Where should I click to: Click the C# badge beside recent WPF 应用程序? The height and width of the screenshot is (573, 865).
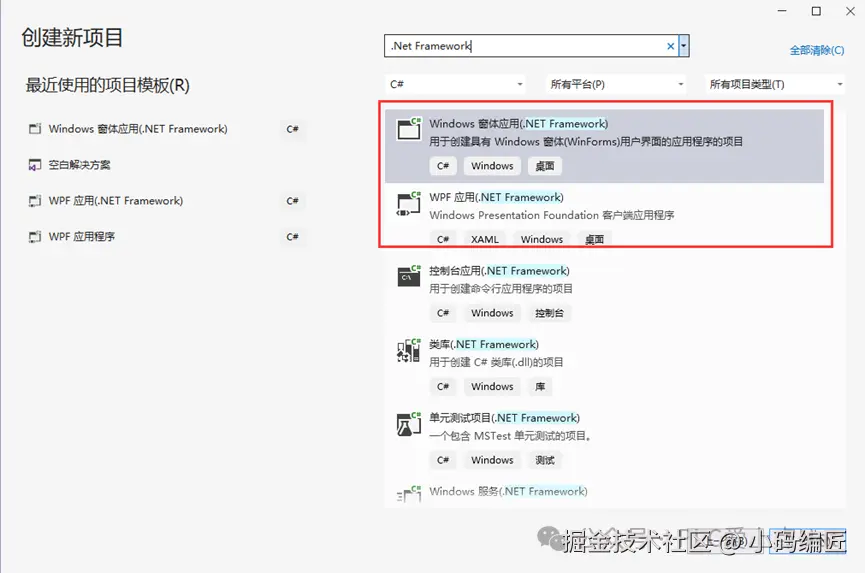292,237
